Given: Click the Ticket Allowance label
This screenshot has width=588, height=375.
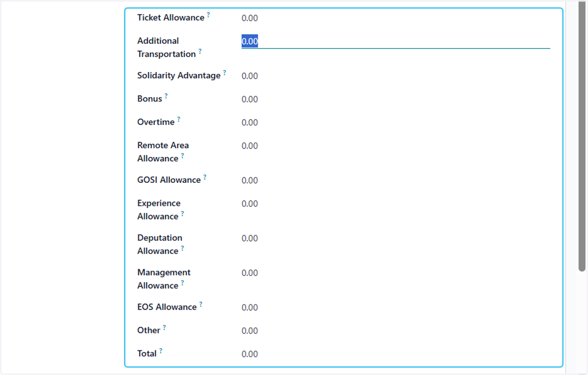Looking at the screenshot, I should click(x=171, y=18).
